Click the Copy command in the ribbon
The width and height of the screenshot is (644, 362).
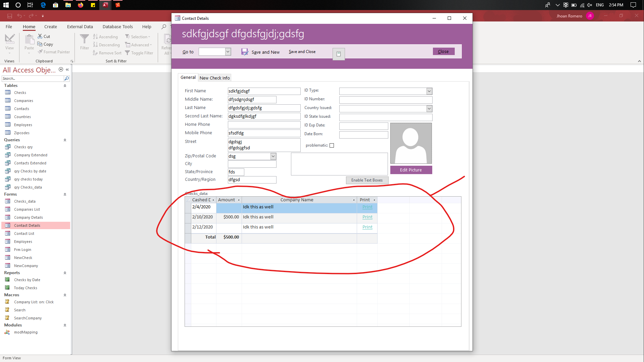tap(45, 44)
